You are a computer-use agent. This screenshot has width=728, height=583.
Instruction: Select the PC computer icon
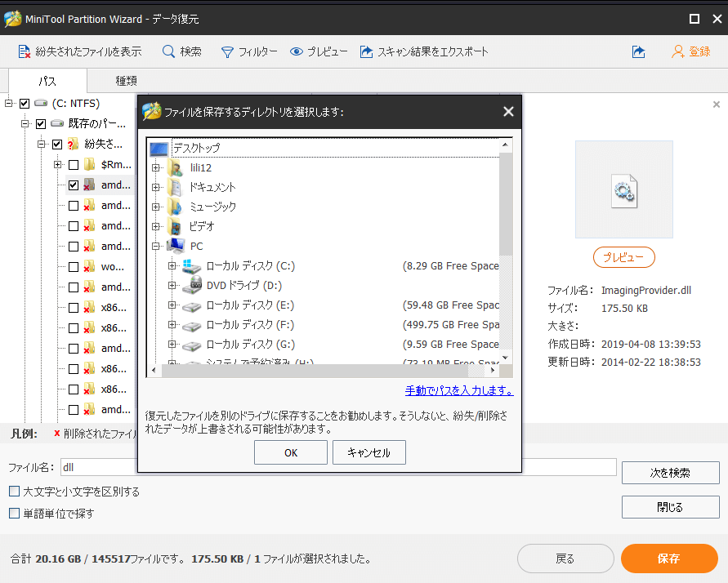click(x=176, y=246)
